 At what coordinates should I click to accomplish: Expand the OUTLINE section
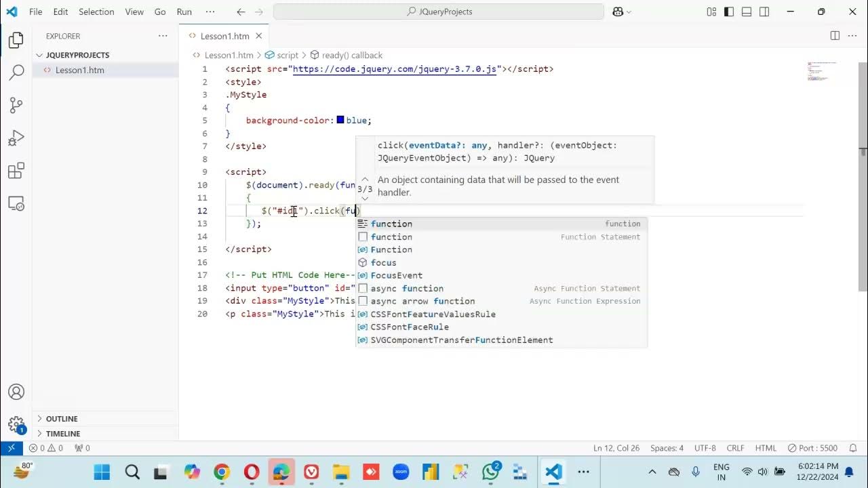click(105, 419)
